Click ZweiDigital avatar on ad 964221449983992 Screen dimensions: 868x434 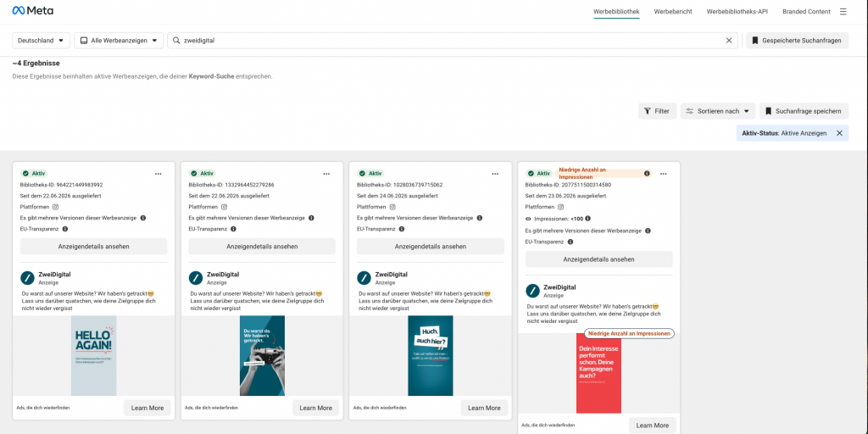[x=28, y=278]
